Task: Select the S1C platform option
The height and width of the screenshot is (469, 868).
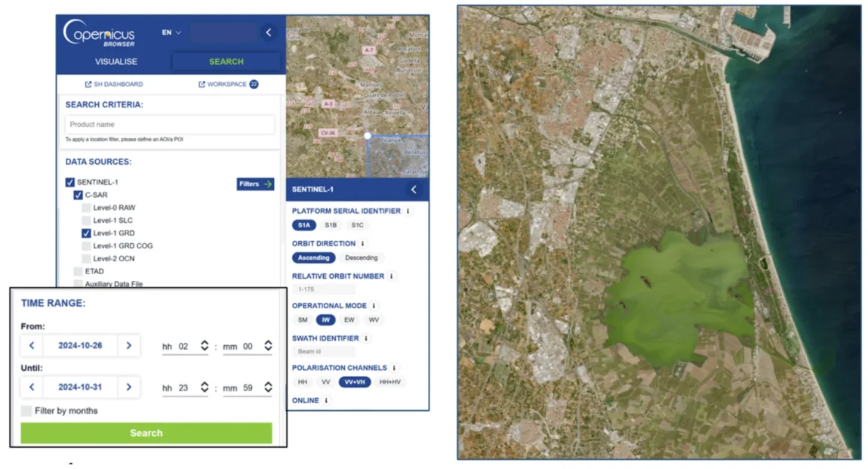Action: (358, 225)
